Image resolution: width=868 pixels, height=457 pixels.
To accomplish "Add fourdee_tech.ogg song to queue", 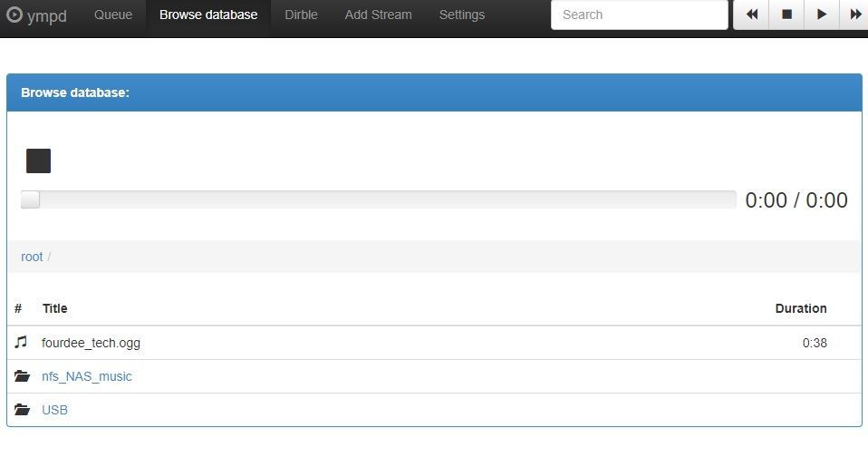I will click(434, 343).
